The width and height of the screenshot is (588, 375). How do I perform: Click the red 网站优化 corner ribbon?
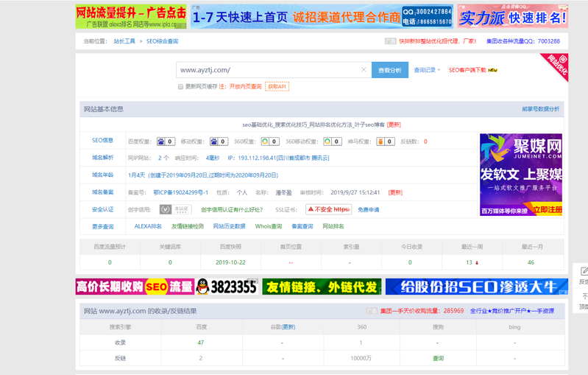556,66
